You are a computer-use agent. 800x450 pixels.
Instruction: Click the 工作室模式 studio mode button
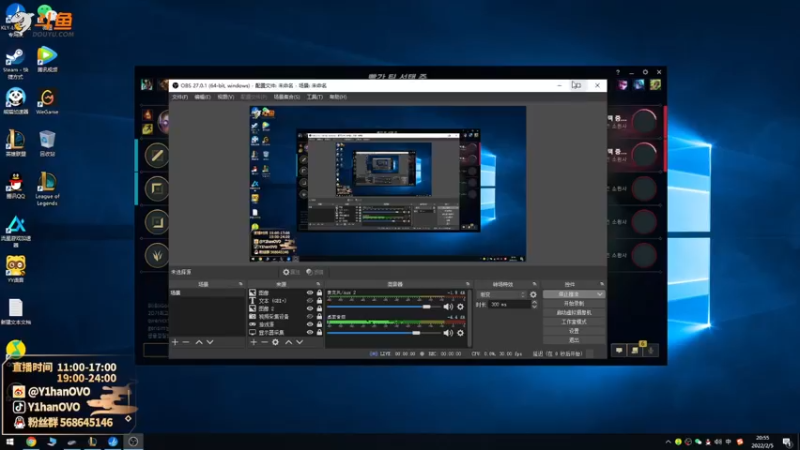(574, 322)
